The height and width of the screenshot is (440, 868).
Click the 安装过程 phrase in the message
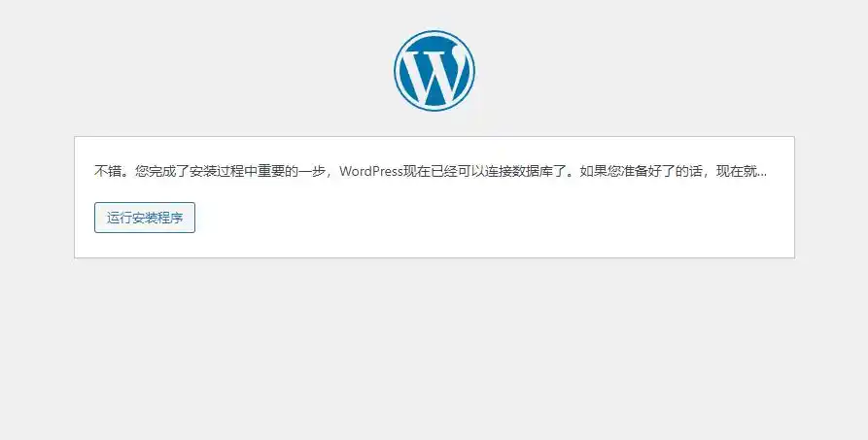coord(217,171)
